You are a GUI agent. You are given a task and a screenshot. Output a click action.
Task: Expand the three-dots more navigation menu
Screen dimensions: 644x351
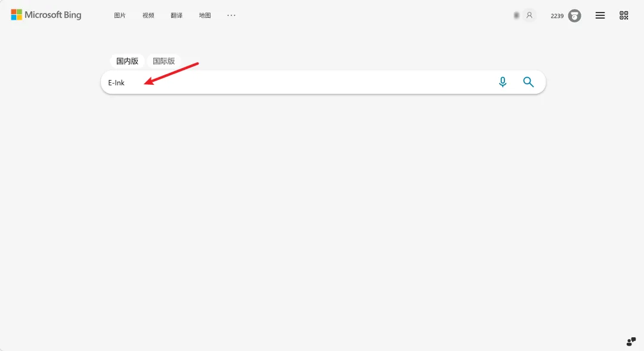[231, 15]
